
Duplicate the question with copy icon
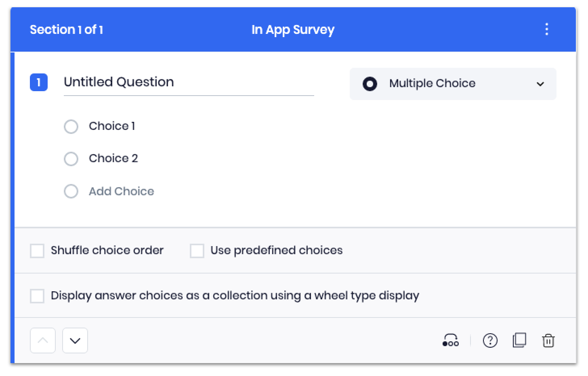[x=519, y=340]
